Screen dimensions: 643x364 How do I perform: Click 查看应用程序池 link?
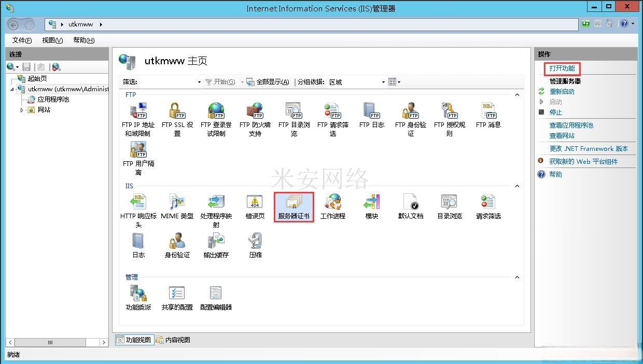(x=571, y=125)
